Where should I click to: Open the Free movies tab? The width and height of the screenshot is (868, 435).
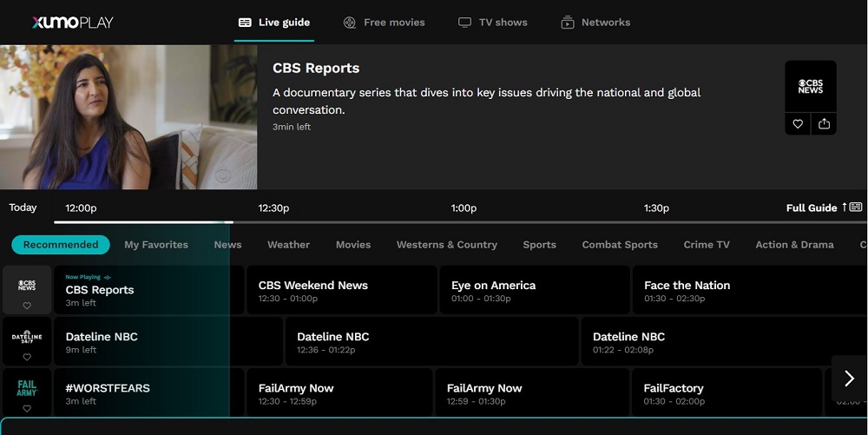coord(384,23)
